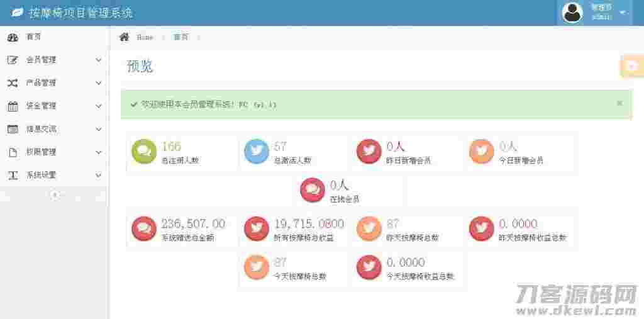Open the orange settings gear tab
This screenshot has width=644, height=319.
click(x=632, y=66)
